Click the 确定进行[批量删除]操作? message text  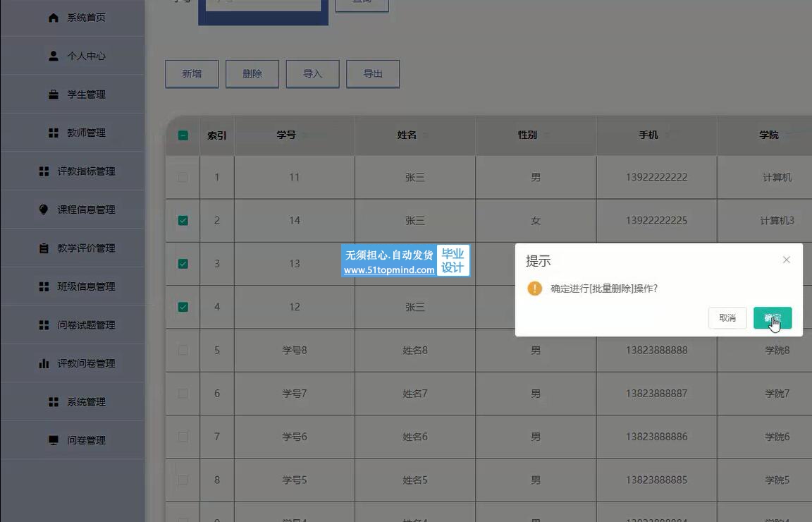[x=604, y=289]
